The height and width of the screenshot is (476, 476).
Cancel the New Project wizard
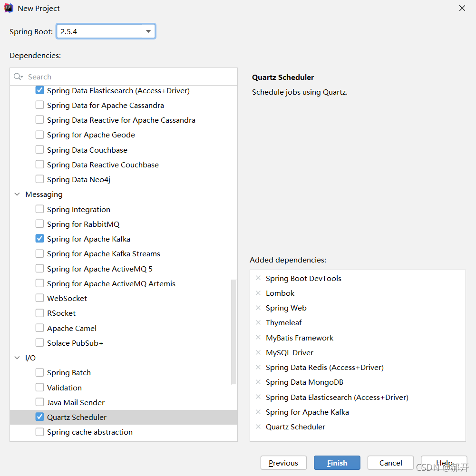coord(390,463)
